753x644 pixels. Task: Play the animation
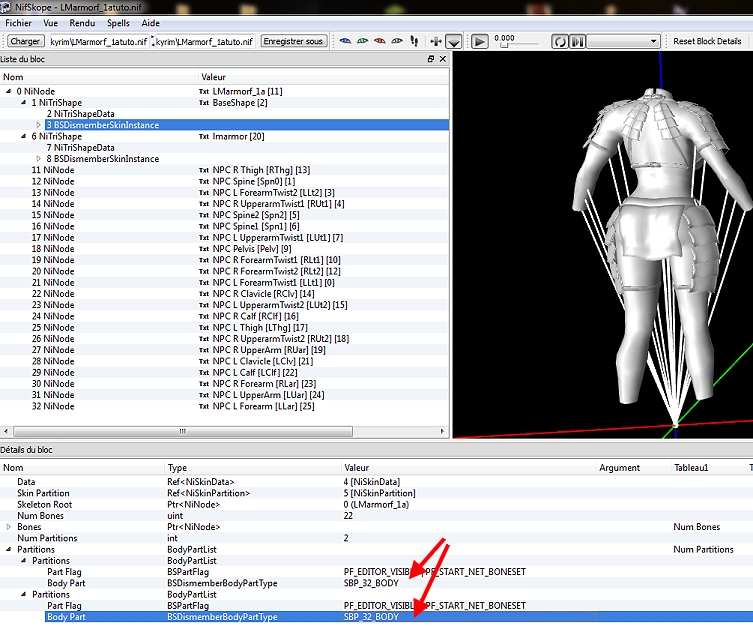(479, 42)
